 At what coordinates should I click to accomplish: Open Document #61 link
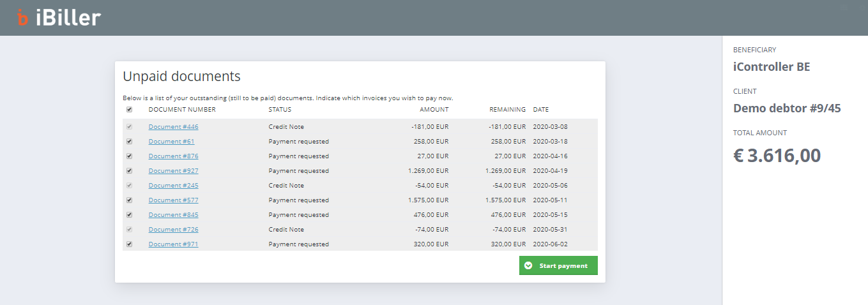pyautogui.click(x=171, y=141)
